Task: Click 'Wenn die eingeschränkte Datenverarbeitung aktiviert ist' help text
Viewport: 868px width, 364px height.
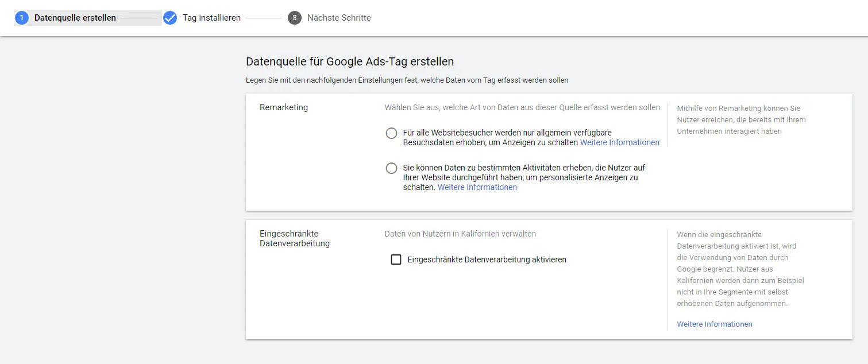Action: 740,269
